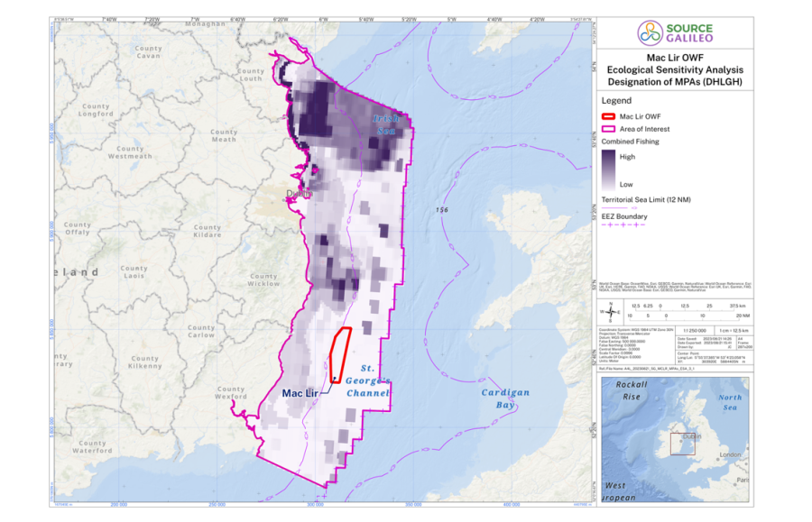Click the "Monaghan" label at map top
Screen dimensions: 812x522
(206, 23)
